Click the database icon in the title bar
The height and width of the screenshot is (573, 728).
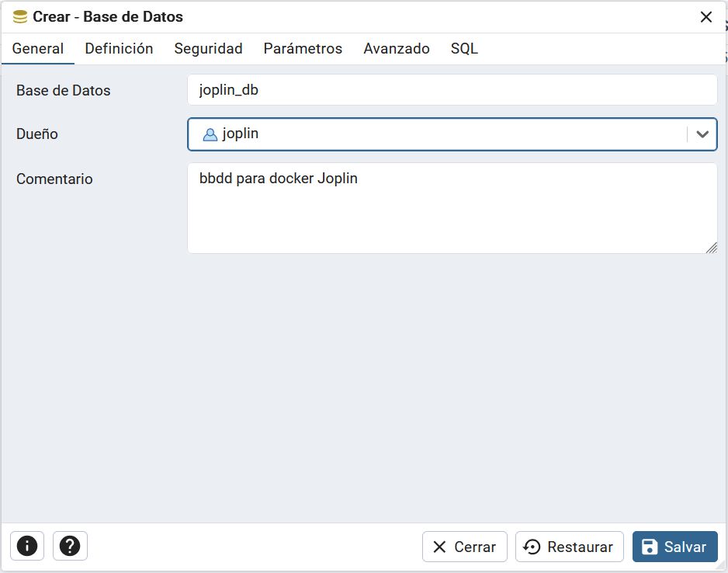[x=20, y=17]
